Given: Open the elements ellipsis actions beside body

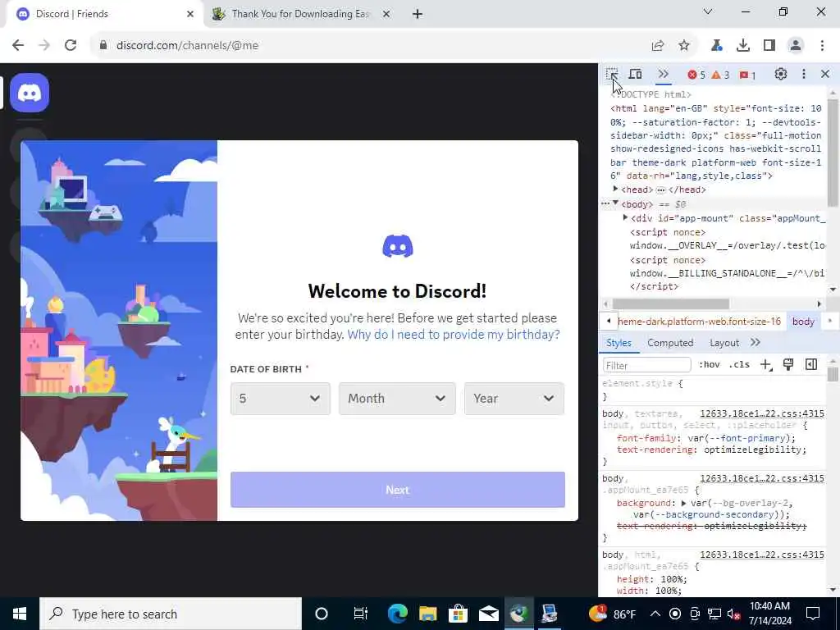Looking at the screenshot, I should (605, 204).
